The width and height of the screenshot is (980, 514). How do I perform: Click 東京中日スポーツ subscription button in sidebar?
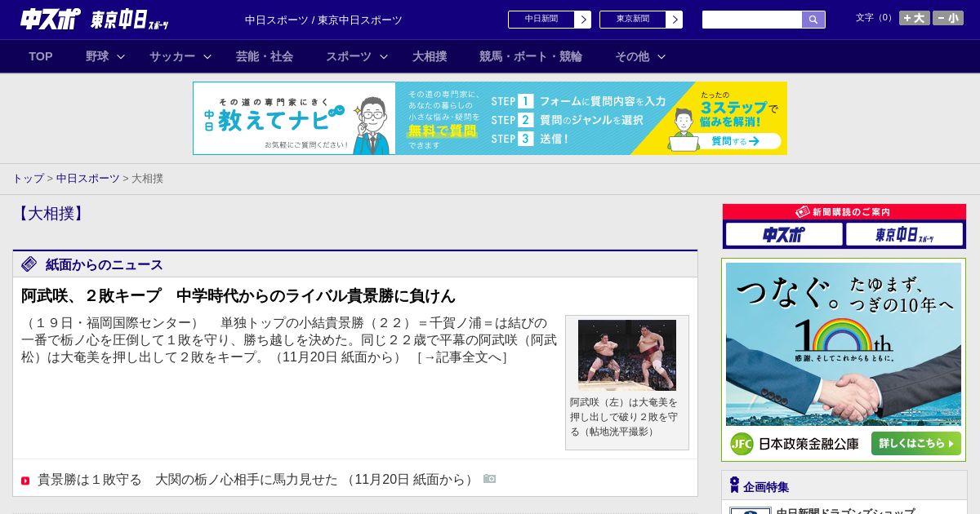904,235
